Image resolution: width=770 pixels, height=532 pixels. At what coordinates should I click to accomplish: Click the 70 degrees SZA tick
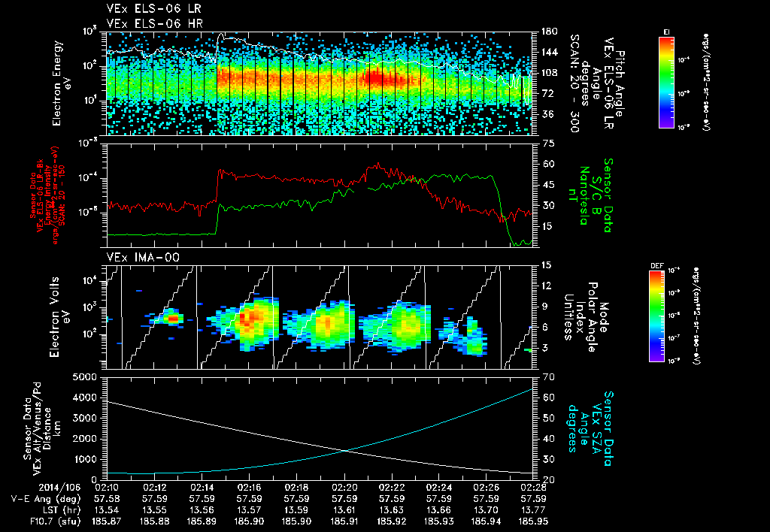pyautogui.click(x=549, y=377)
